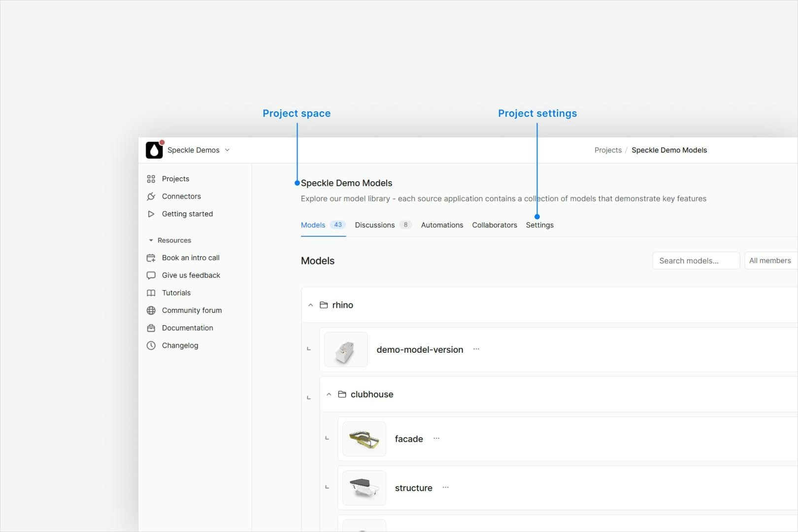Click the rhino folder icon
The height and width of the screenshot is (532, 798).
[x=324, y=305]
